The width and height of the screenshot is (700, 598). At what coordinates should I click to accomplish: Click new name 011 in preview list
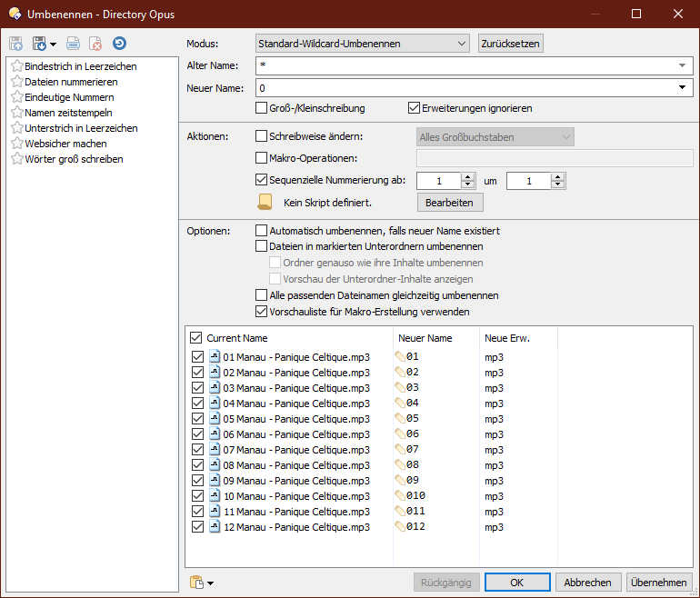coord(415,511)
